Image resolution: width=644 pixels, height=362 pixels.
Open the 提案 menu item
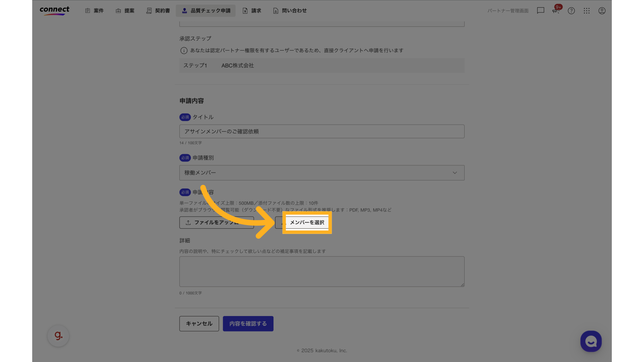coord(125,10)
